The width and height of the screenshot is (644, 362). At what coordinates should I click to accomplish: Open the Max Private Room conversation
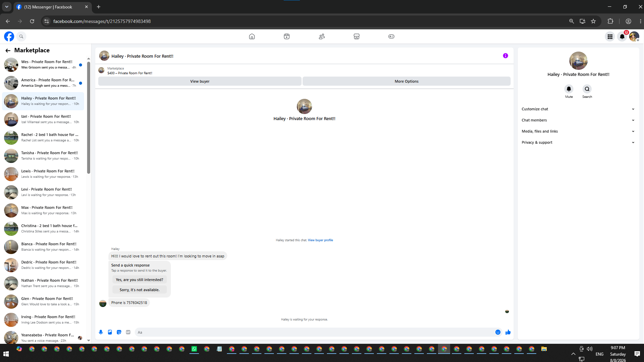[x=43, y=211]
